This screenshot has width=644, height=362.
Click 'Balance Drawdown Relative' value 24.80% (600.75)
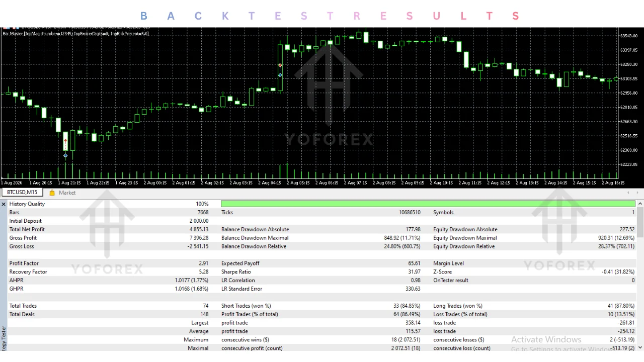[x=402, y=246]
